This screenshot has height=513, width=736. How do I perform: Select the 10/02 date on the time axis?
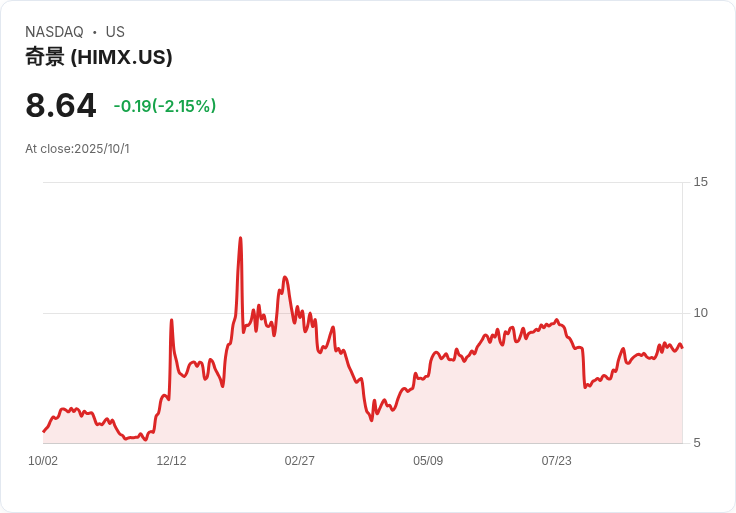pyautogui.click(x=43, y=461)
